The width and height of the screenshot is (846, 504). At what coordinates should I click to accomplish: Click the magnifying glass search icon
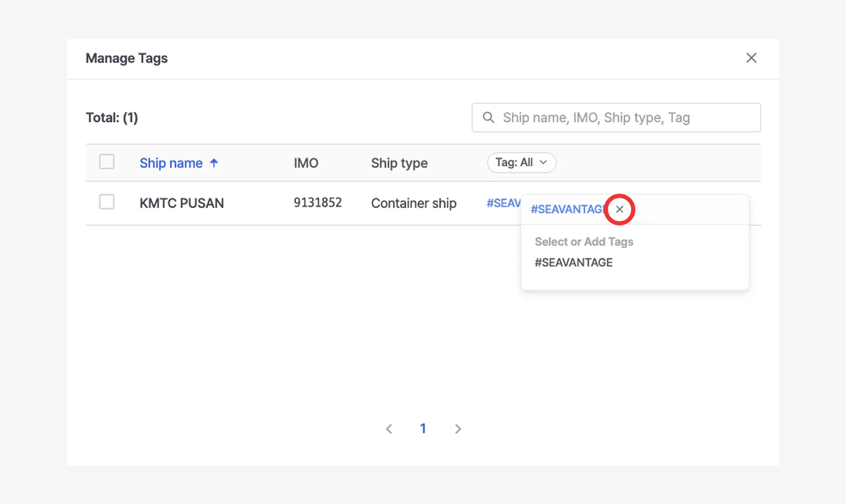coord(488,118)
